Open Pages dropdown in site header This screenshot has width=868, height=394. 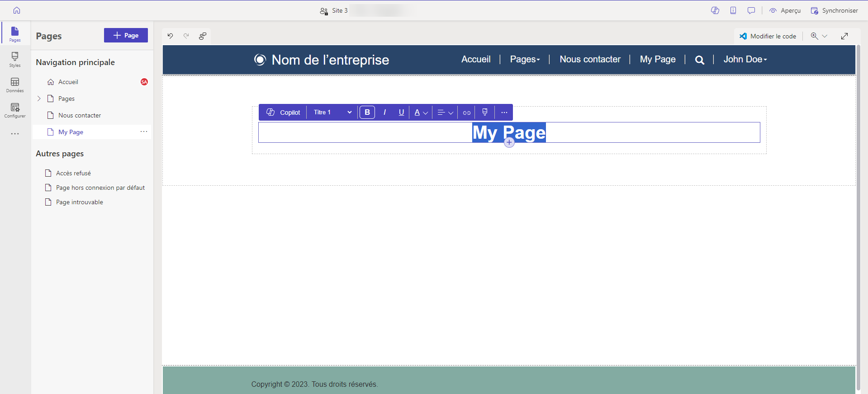click(525, 59)
